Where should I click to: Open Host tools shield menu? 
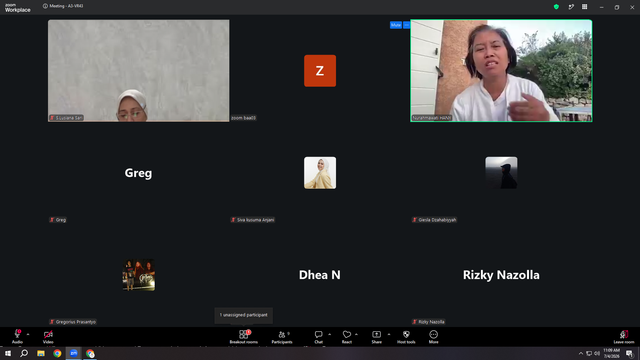click(406, 336)
